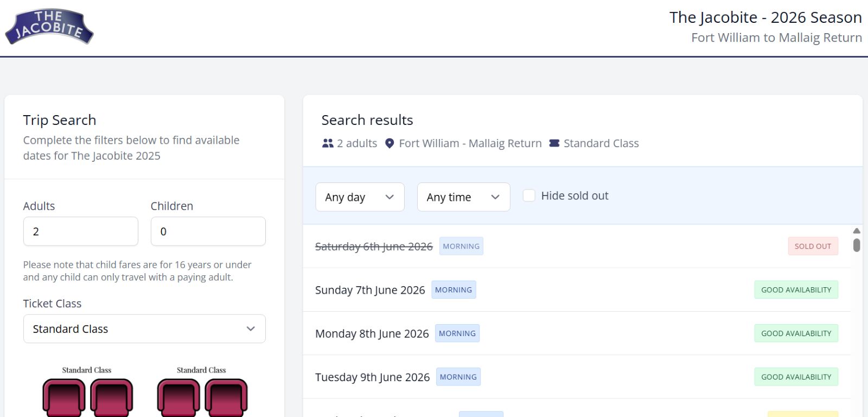868x417 pixels.
Task: Click the Fort William - Mallaig Return summary text
Action: click(x=470, y=143)
